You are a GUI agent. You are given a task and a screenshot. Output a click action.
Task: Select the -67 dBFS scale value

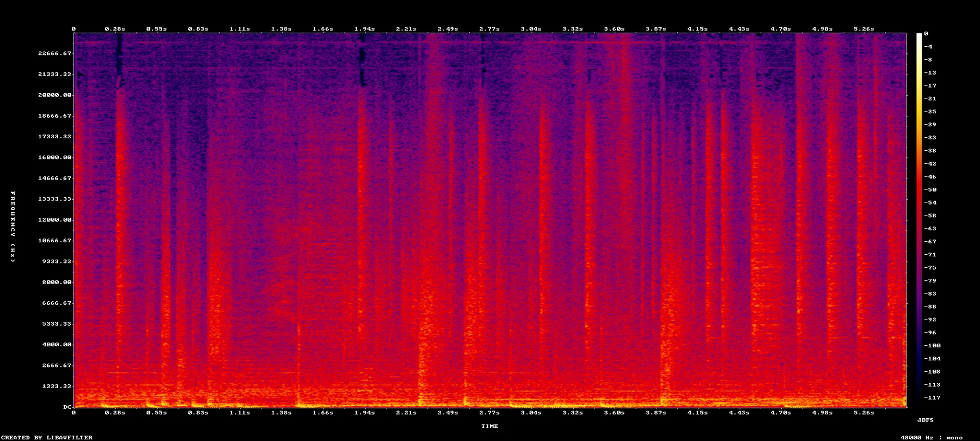click(930, 242)
